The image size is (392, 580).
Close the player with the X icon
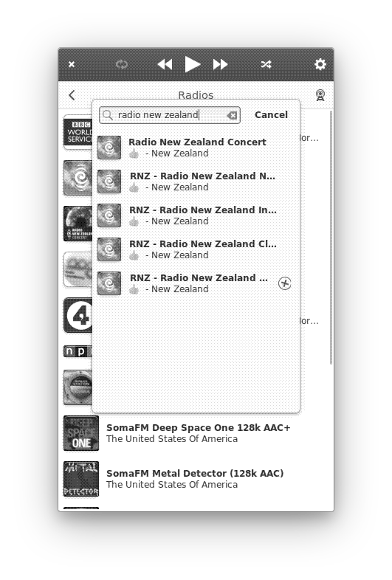(x=72, y=64)
